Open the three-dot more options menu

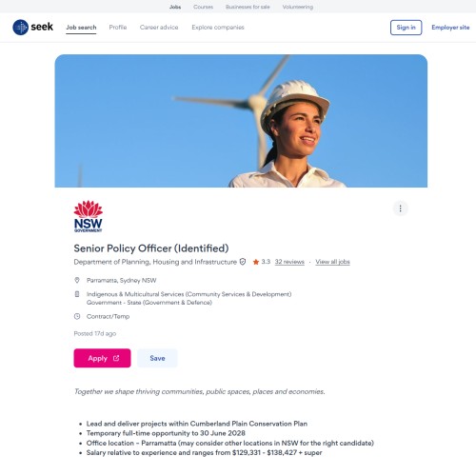pos(400,208)
